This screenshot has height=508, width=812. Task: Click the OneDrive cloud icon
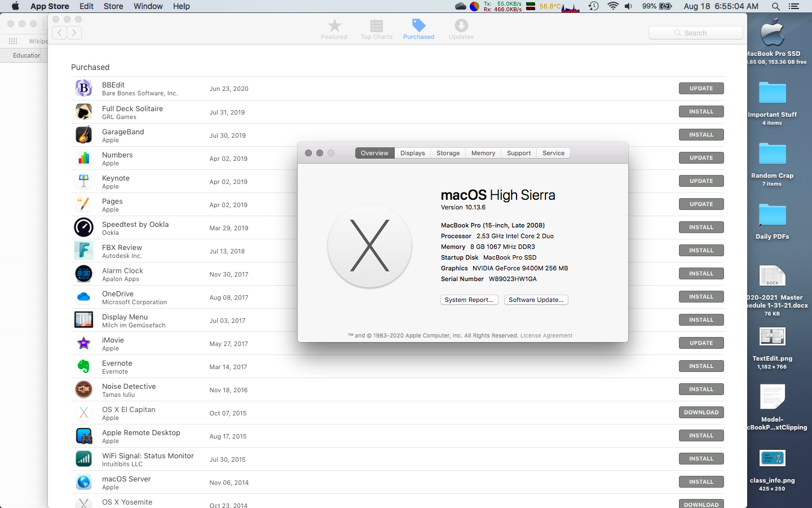coord(83,297)
